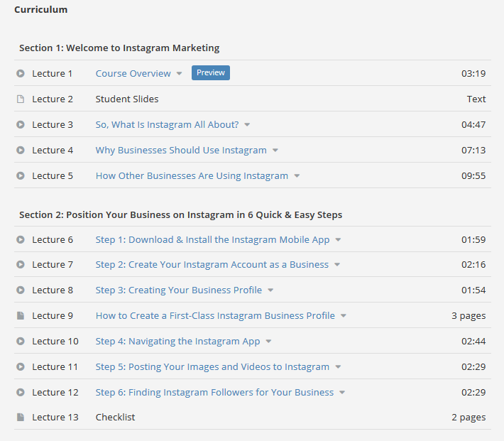Expand arrow beside Why Businesses Should Use Instagram
Image resolution: width=504 pixels, height=441 pixels.
point(275,151)
